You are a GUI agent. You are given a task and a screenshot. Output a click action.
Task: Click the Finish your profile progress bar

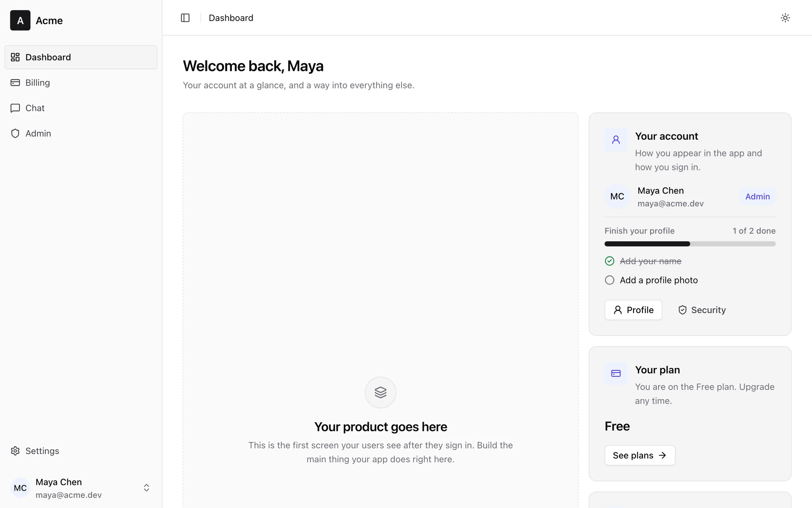[x=690, y=244]
